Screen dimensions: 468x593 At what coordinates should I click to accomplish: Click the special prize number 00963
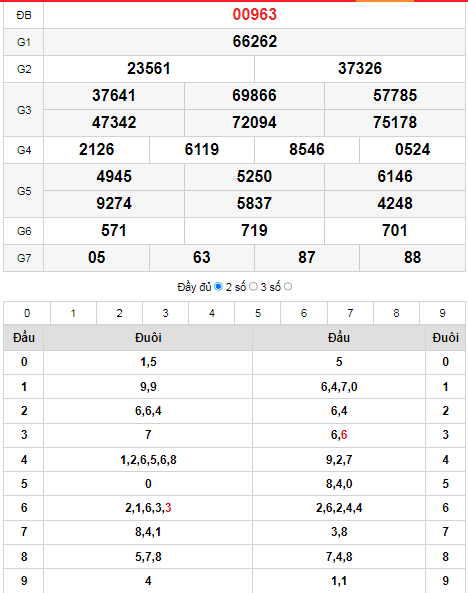(255, 14)
